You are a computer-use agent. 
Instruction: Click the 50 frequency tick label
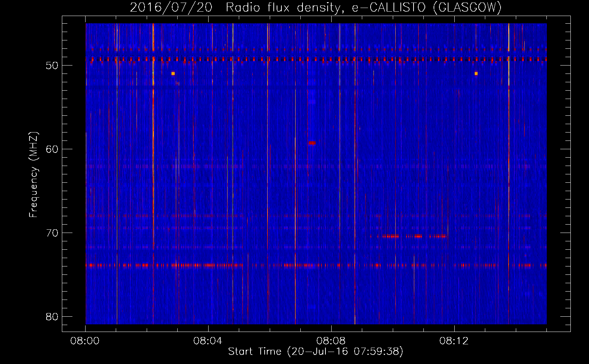[x=52, y=66]
